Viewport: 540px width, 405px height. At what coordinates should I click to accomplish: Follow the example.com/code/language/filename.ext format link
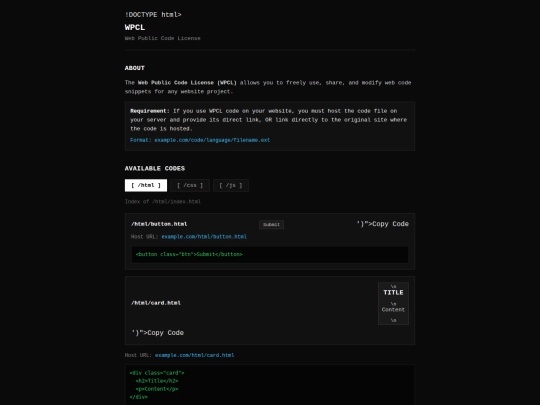pyautogui.click(x=212, y=140)
